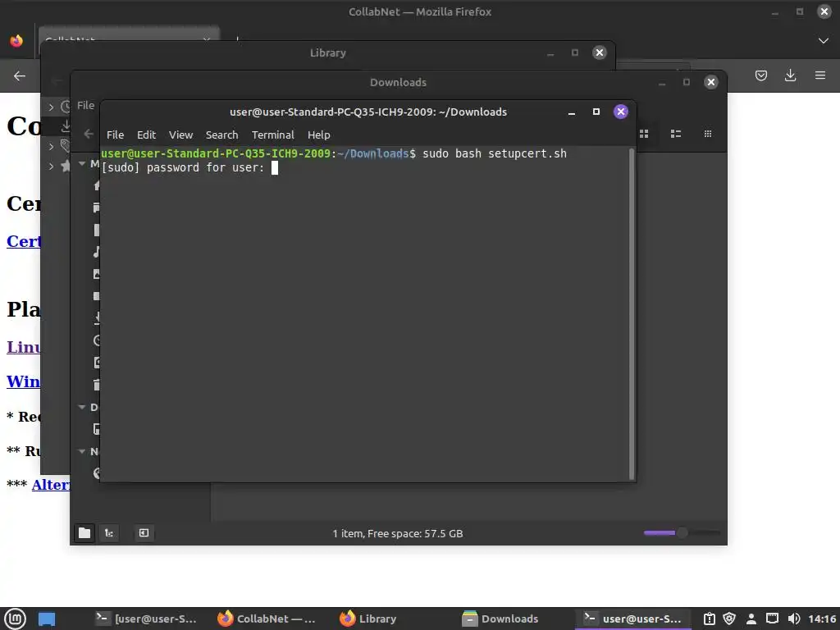Switch Downloads window to compact view
The height and width of the screenshot is (630, 840).
[707, 134]
